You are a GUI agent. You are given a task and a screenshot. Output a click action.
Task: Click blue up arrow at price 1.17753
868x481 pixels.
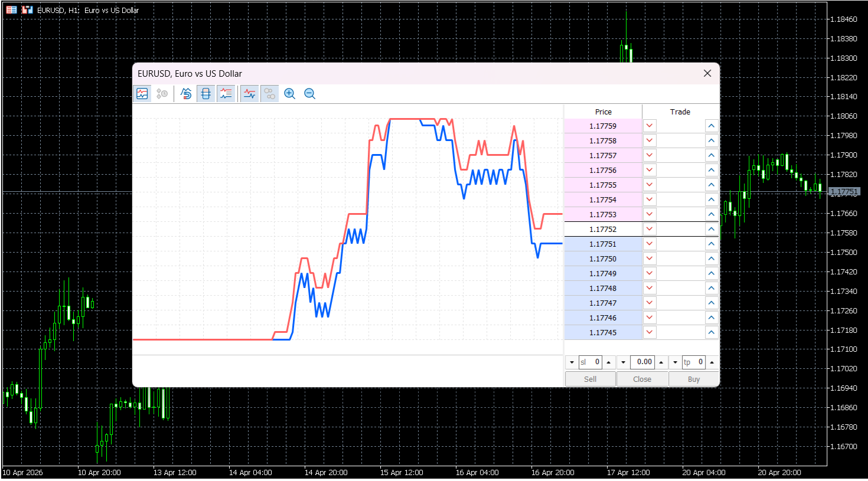pos(712,214)
